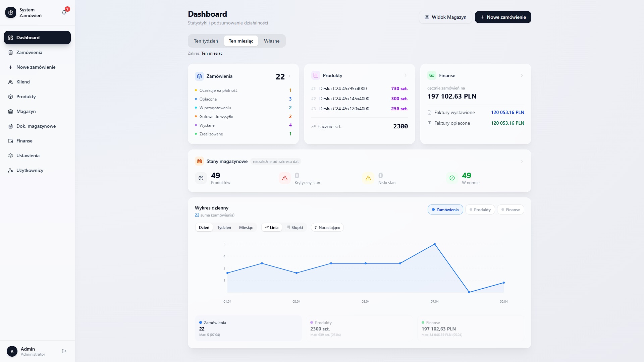Click the green W normie checkmark icon
This screenshot has width=644, height=362.
(452, 178)
